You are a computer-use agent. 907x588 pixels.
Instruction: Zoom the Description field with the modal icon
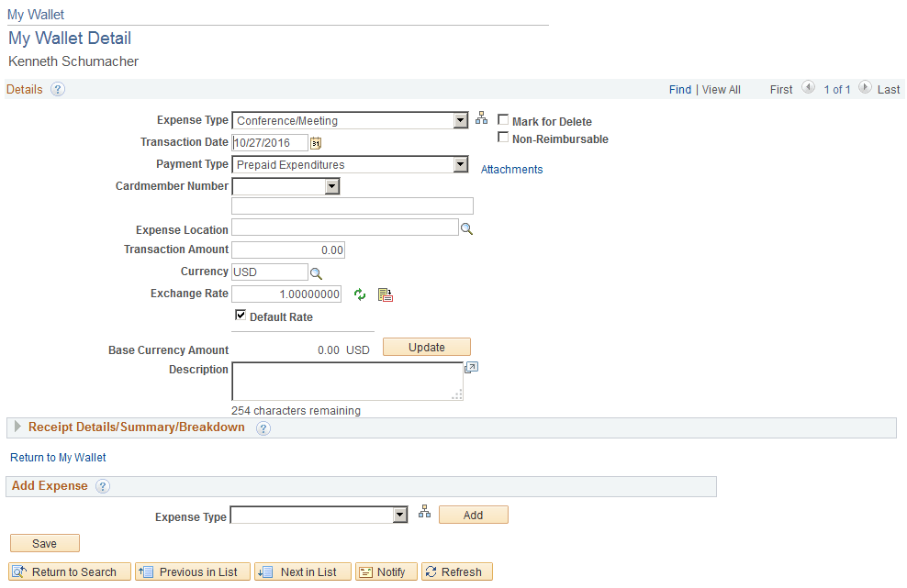pyautogui.click(x=471, y=367)
